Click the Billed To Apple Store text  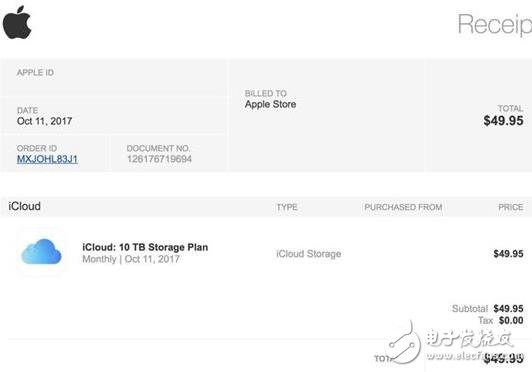270,104
